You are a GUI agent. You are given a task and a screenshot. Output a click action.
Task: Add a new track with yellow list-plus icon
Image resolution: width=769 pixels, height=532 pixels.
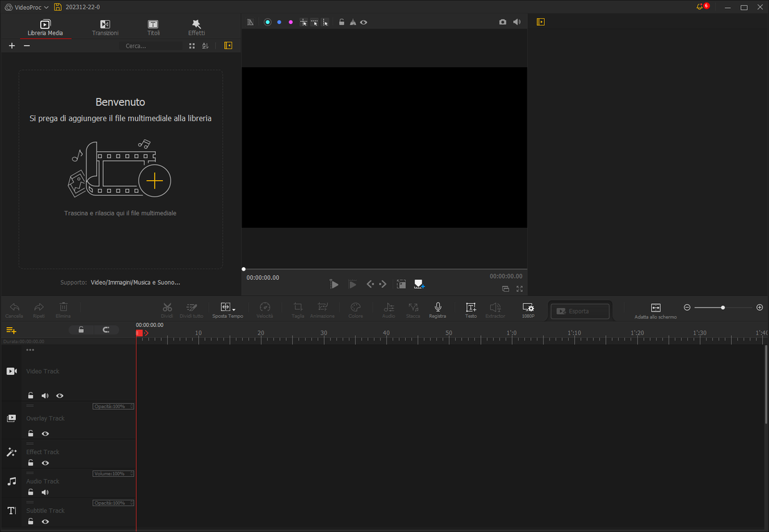(x=11, y=331)
